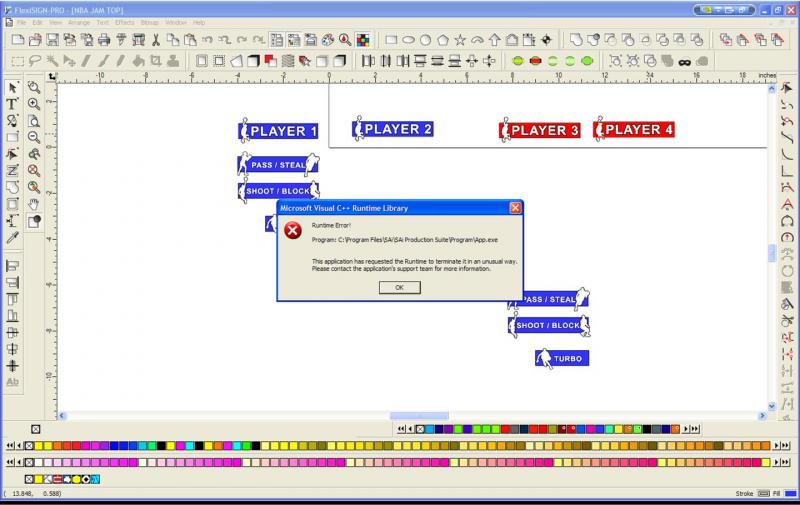This screenshot has width=800, height=505.
Task: Open the Arrange menu
Action: tap(79, 22)
